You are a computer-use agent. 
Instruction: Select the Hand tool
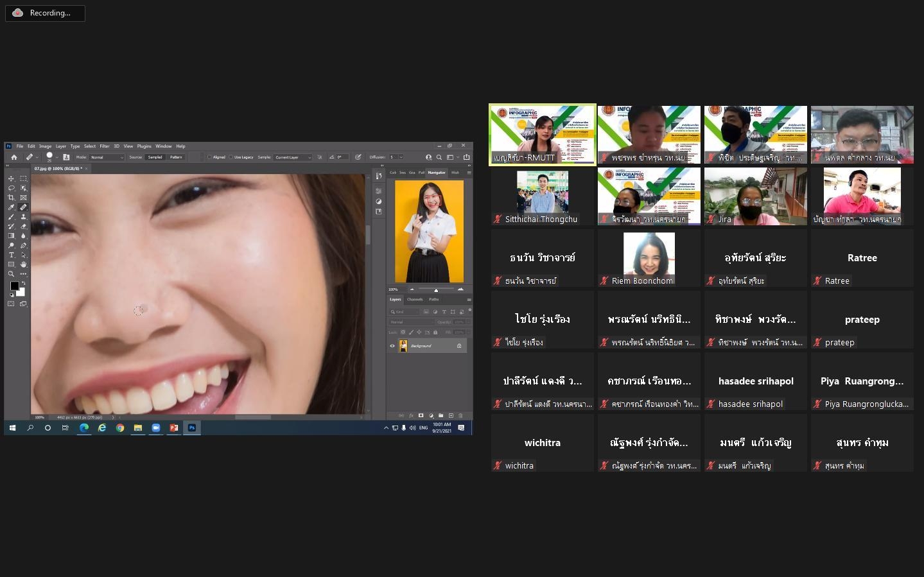(23, 264)
